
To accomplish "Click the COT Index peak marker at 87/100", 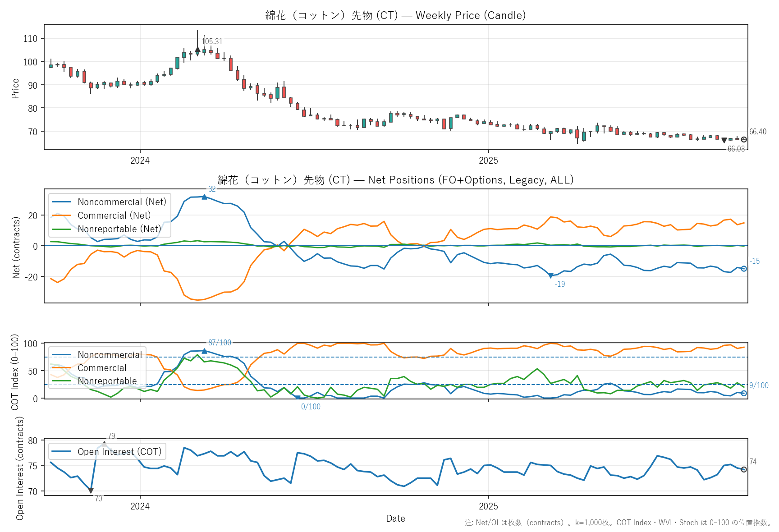I will tap(204, 351).
